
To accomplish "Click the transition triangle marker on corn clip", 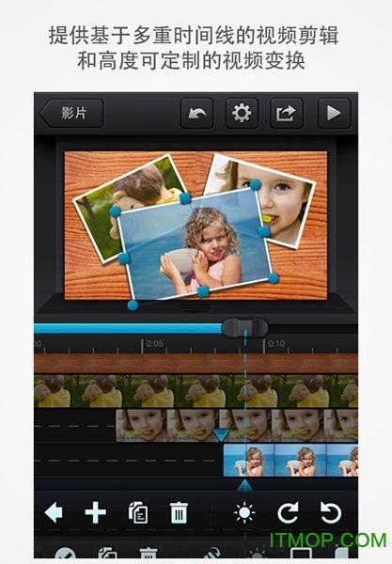I will pos(222,435).
